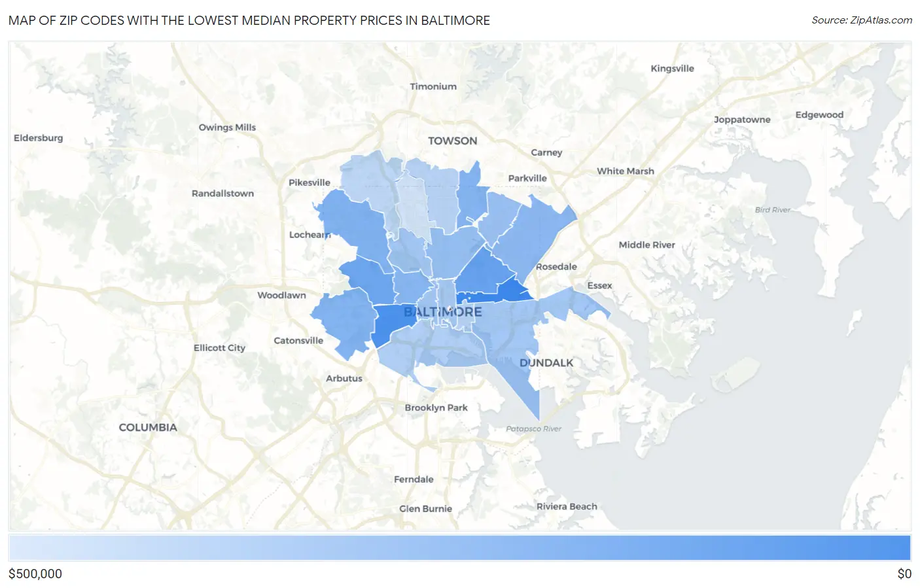Click the $500,000 legend value
The image size is (920, 588).
coord(35,574)
